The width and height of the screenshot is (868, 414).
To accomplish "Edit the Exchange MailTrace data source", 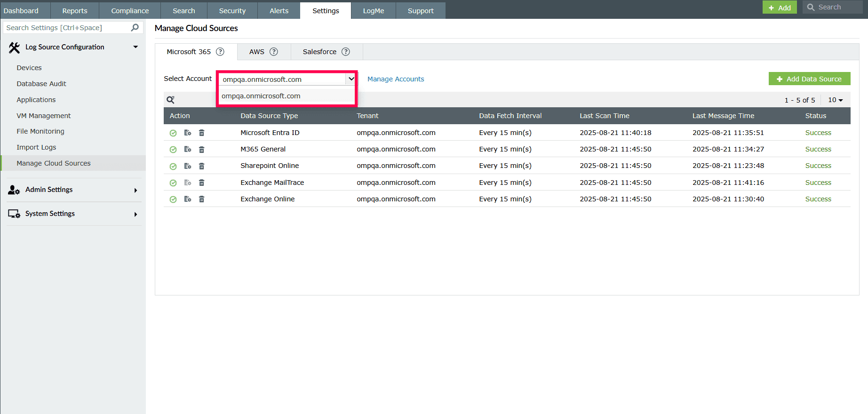I will (188, 183).
